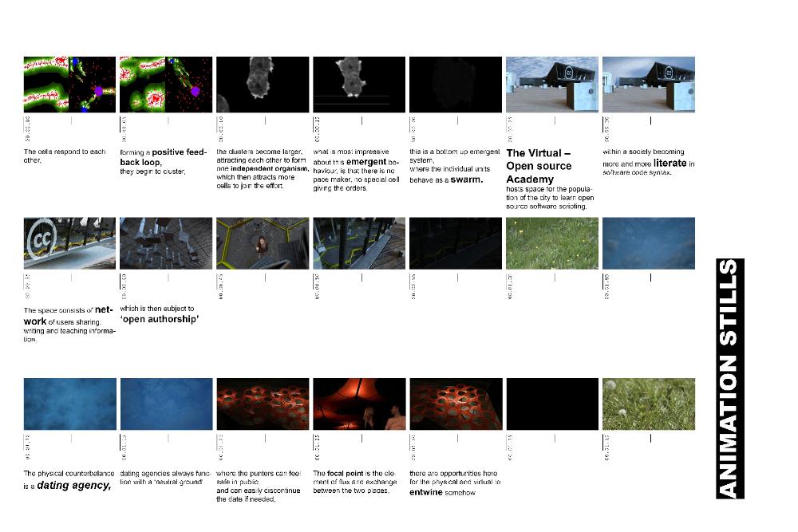The image size is (798, 532).
Task: Open the red hexagon still above 'punters' caption
Action: (x=263, y=404)
